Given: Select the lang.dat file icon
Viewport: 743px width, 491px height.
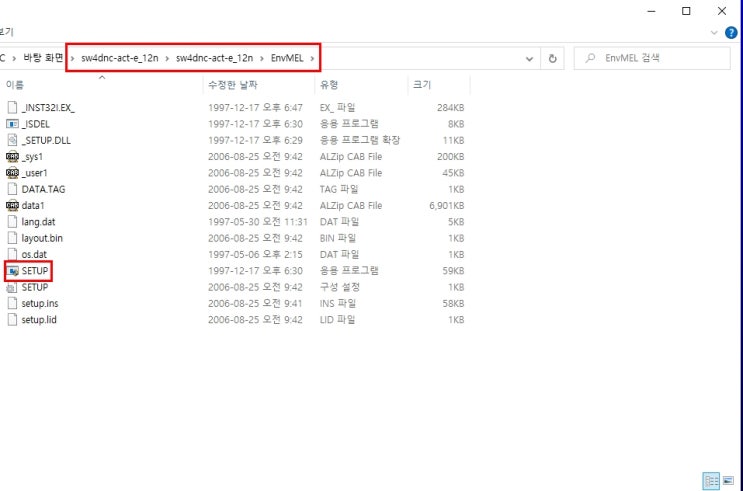Looking at the screenshot, I should pos(12,222).
